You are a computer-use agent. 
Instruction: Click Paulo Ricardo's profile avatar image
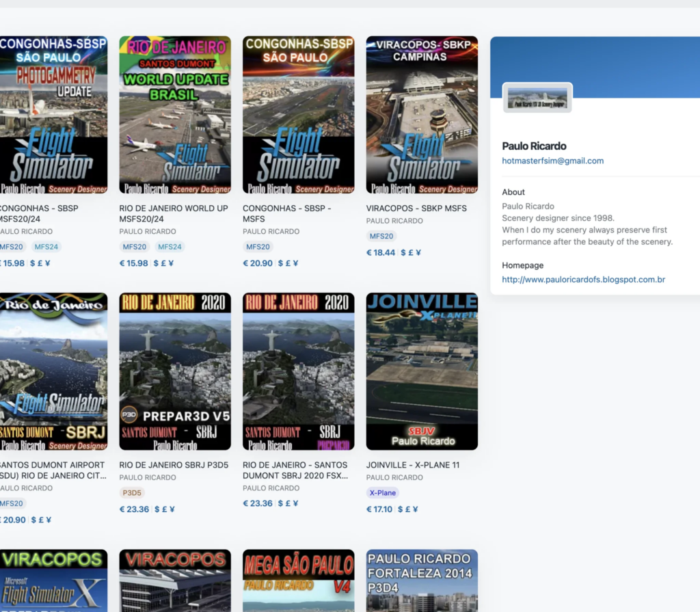click(x=537, y=98)
